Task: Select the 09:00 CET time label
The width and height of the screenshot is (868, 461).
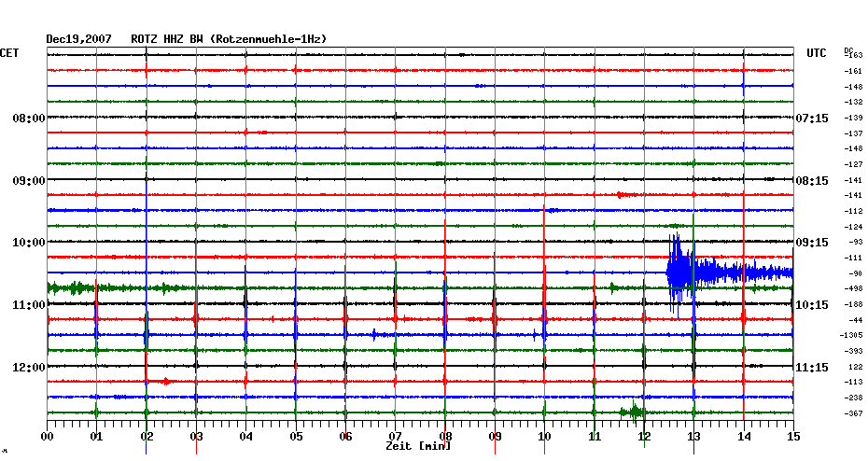Action: [29, 181]
